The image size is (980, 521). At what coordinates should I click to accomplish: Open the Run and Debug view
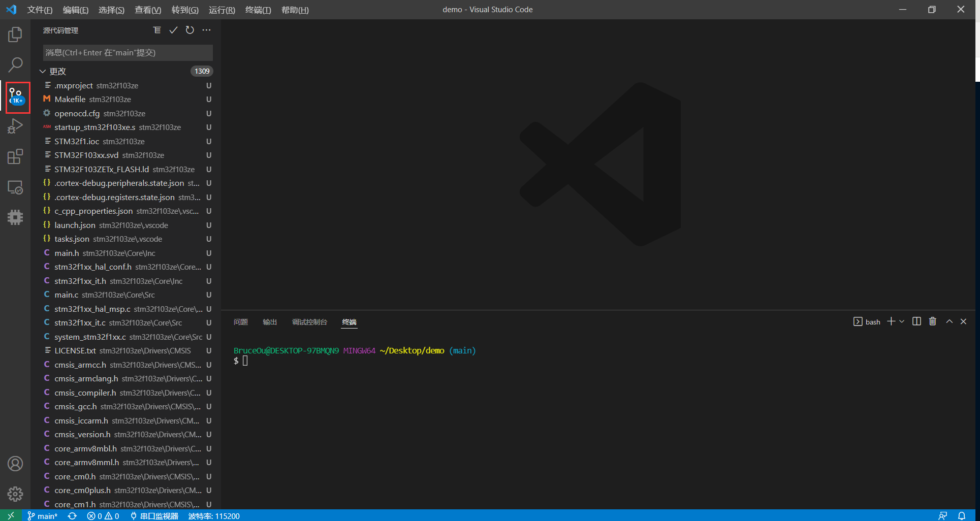pos(15,126)
